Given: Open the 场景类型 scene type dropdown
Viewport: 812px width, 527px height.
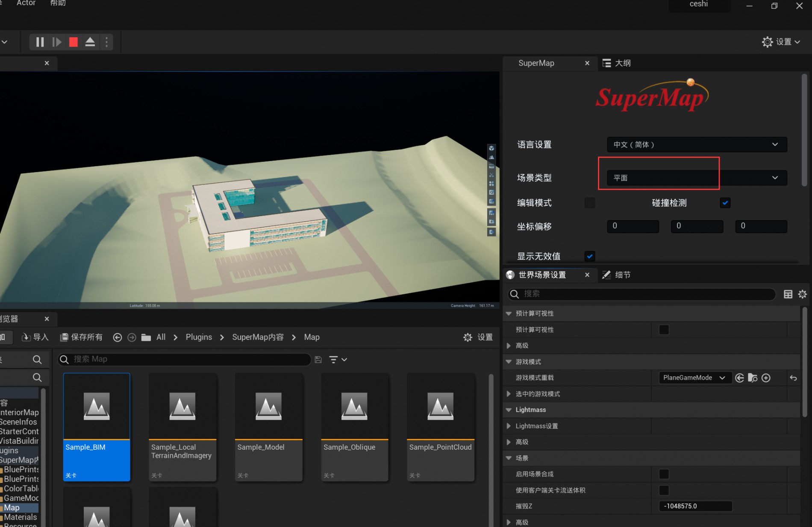Looking at the screenshot, I should [697, 178].
